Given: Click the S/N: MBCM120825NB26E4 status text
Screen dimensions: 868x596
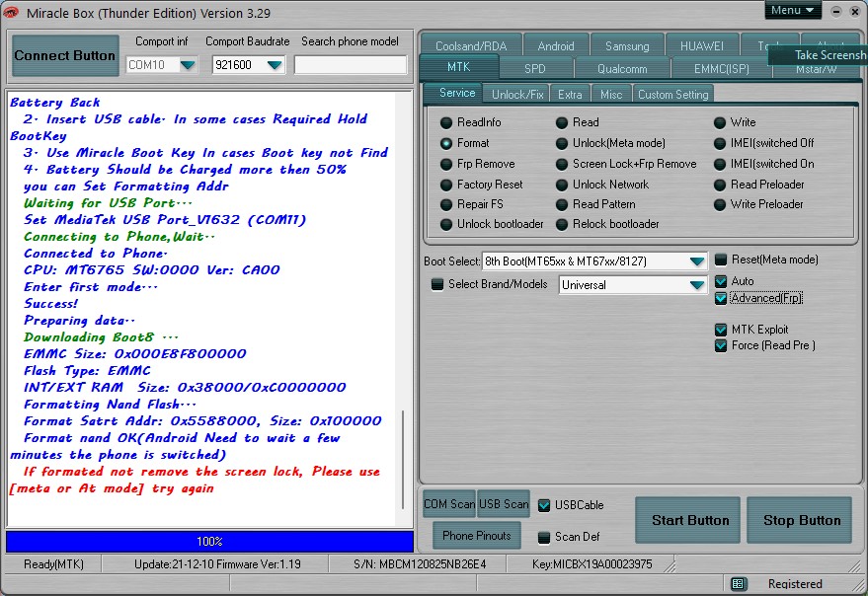Looking at the screenshot, I should coord(420,564).
